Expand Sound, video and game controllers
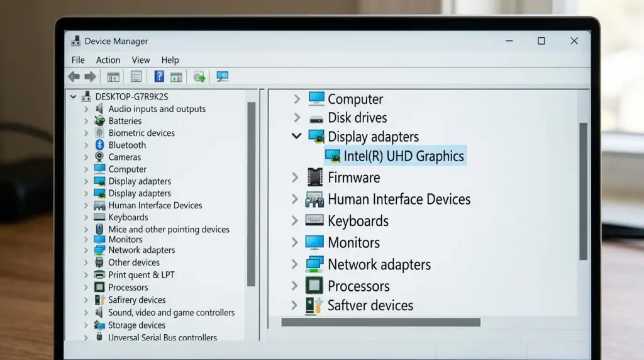 86,313
